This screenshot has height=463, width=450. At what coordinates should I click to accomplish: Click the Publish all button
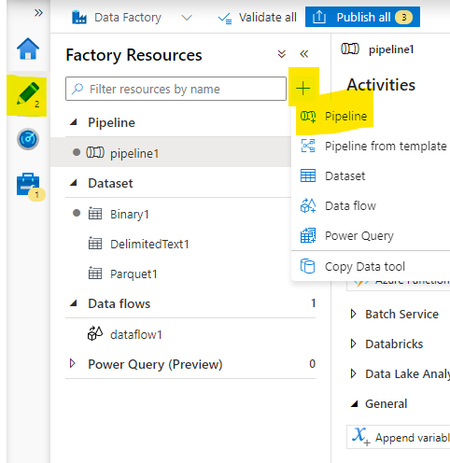click(x=362, y=17)
